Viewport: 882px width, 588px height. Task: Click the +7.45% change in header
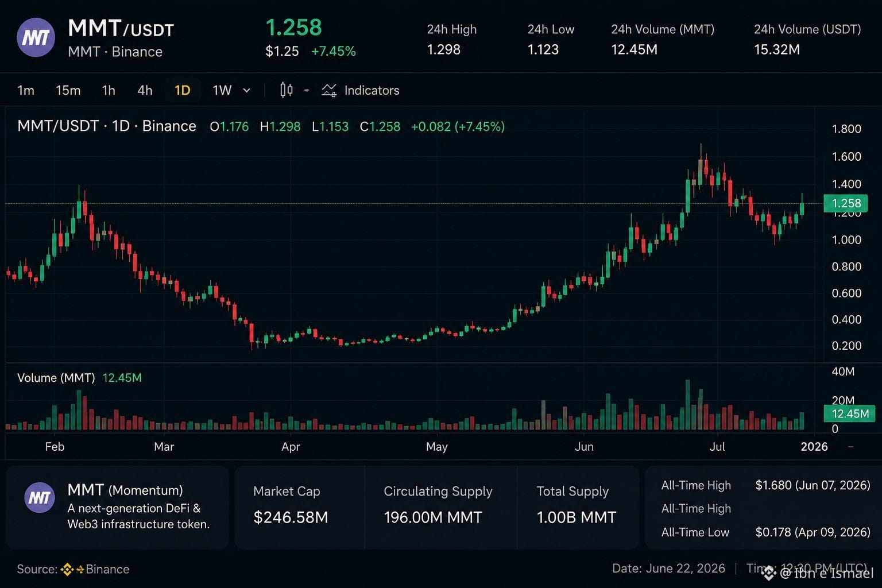334,51
